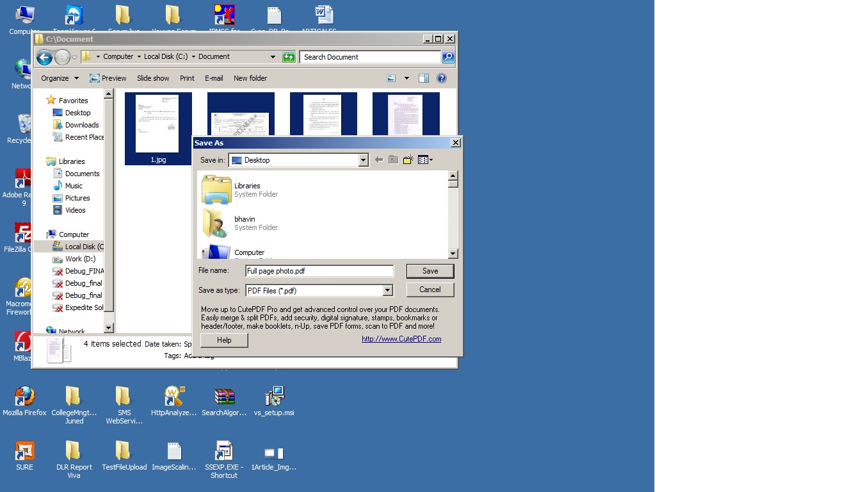Select the bhavin folder in Save As list

pyautogui.click(x=240, y=223)
